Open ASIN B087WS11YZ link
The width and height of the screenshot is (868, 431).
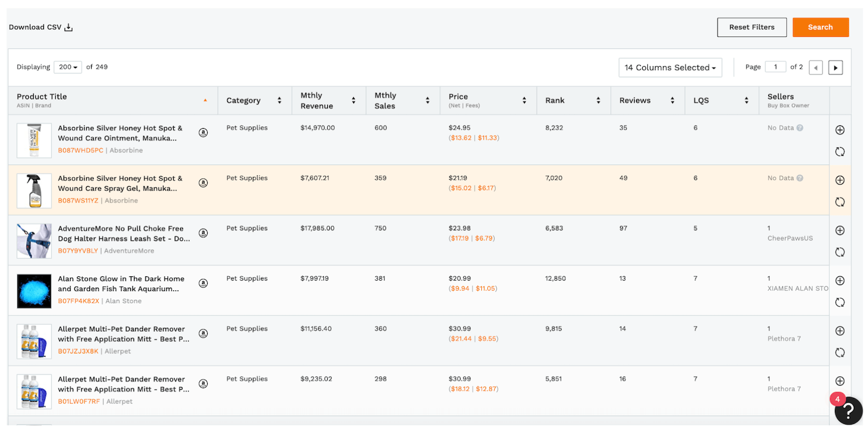pyautogui.click(x=78, y=201)
